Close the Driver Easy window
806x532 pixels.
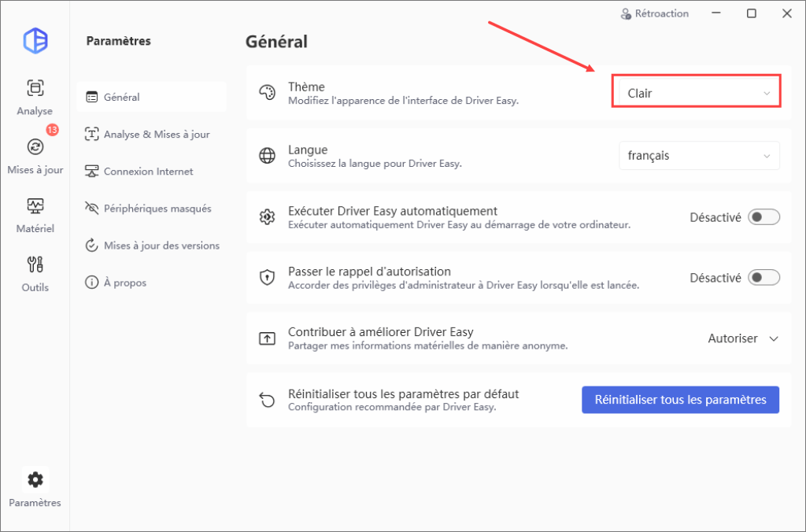(x=787, y=13)
